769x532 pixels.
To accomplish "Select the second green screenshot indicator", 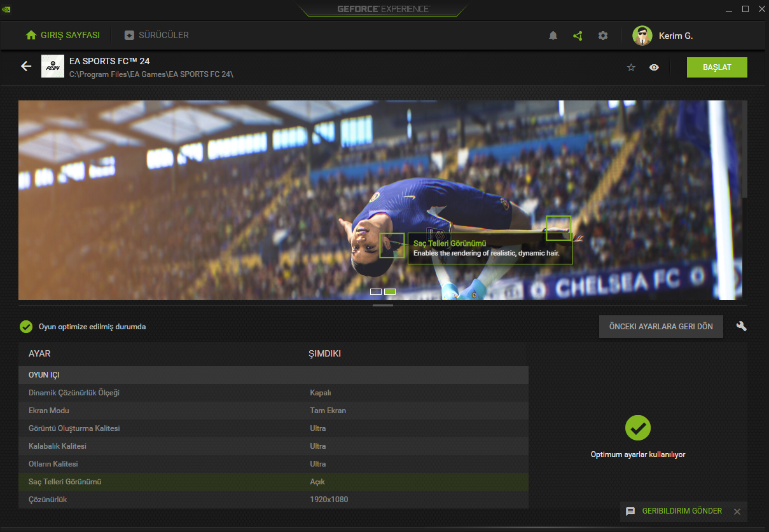I will pyautogui.click(x=390, y=292).
